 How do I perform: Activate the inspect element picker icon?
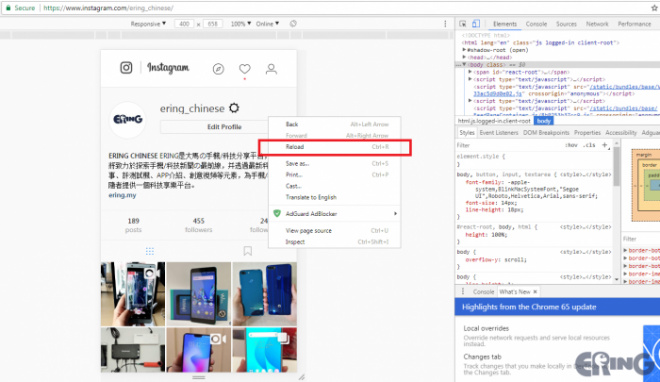coord(463,24)
